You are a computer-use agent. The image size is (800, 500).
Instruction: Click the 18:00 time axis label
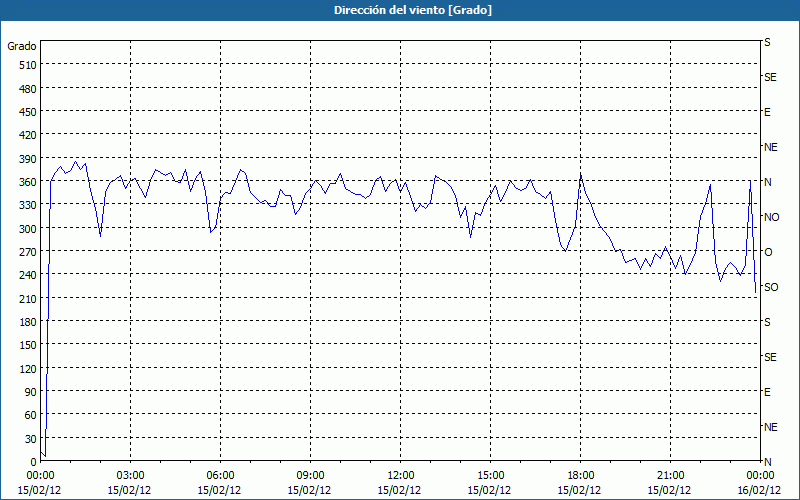click(x=580, y=476)
